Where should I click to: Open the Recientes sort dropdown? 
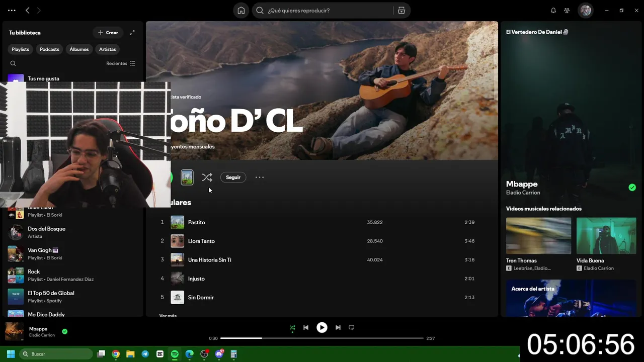tap(121, 63)
